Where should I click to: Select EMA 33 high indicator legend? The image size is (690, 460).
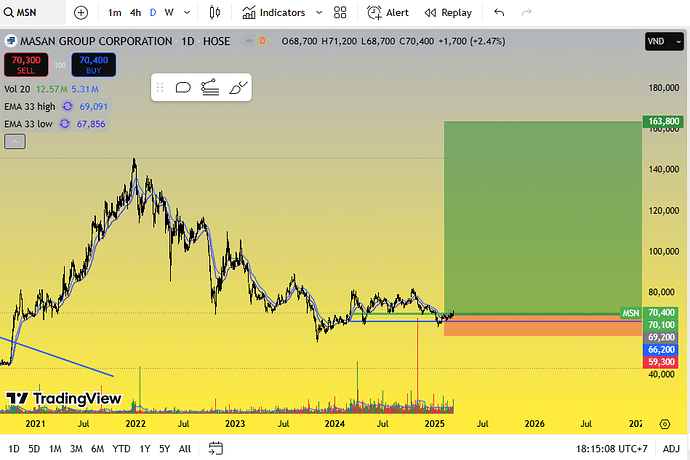click(x=30, y=107)
